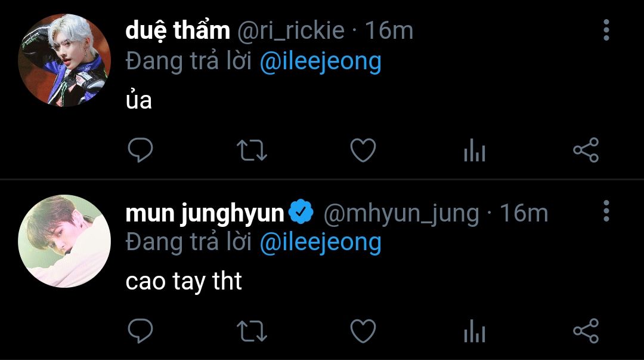The width and height of the screenshot is (644, 360).
Task: Open more options for duệ thẩm's tweet
Action: click(606, 30)
